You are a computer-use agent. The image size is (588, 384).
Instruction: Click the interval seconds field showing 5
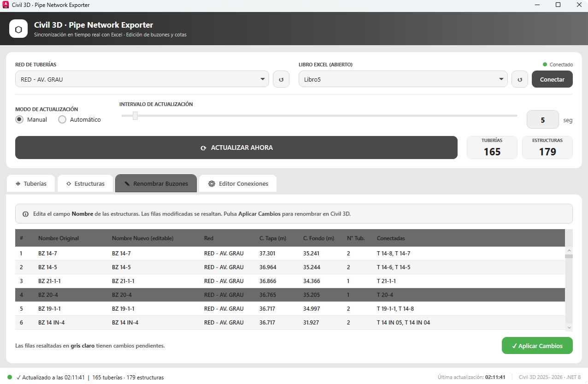[543, 120]
